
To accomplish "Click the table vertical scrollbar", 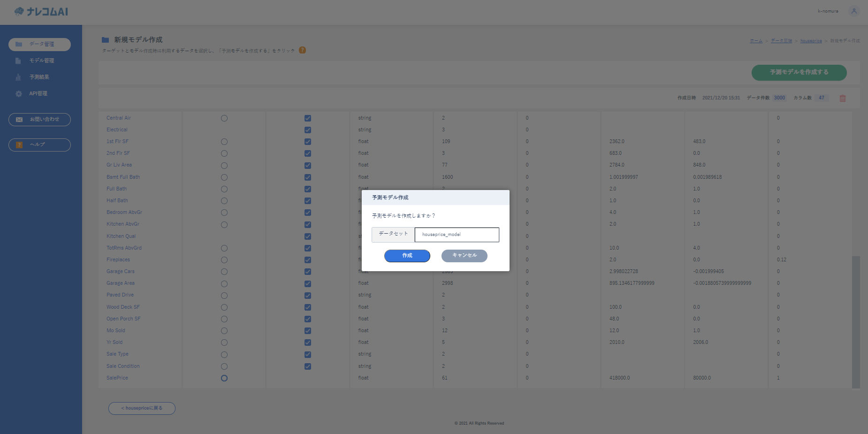I will click(x=856, y=322).
